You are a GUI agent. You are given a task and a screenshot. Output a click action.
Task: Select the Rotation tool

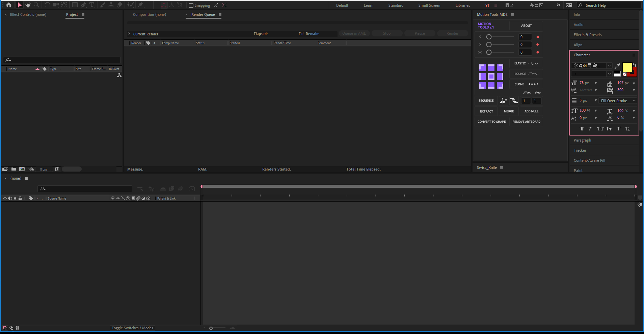(x=47, y=5)
